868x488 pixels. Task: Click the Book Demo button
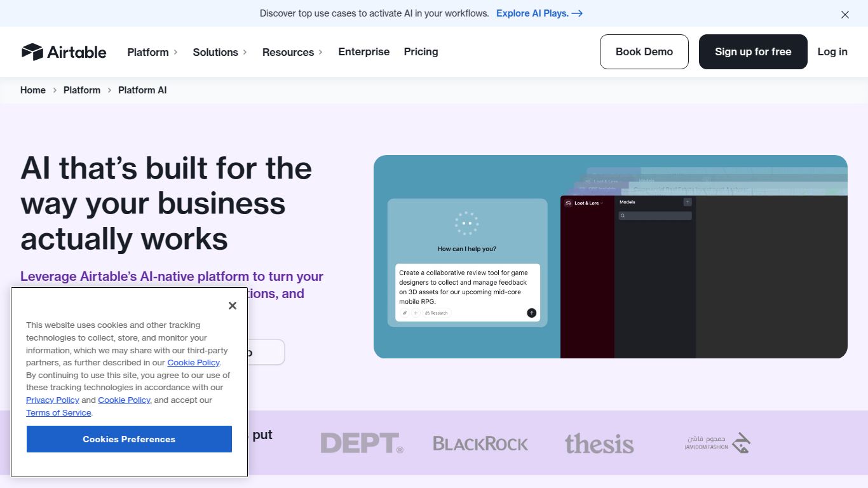pos(644,51)
